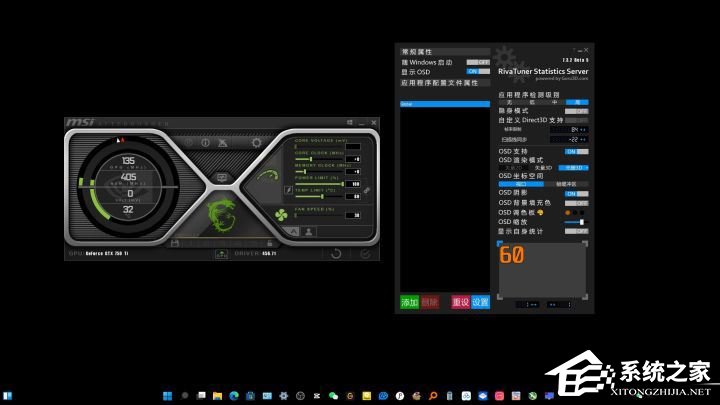Image resolution: width=720 pixels, height=405 pixels.
Task: Click the framerate limit value field
Action: [x=569, y=130]
